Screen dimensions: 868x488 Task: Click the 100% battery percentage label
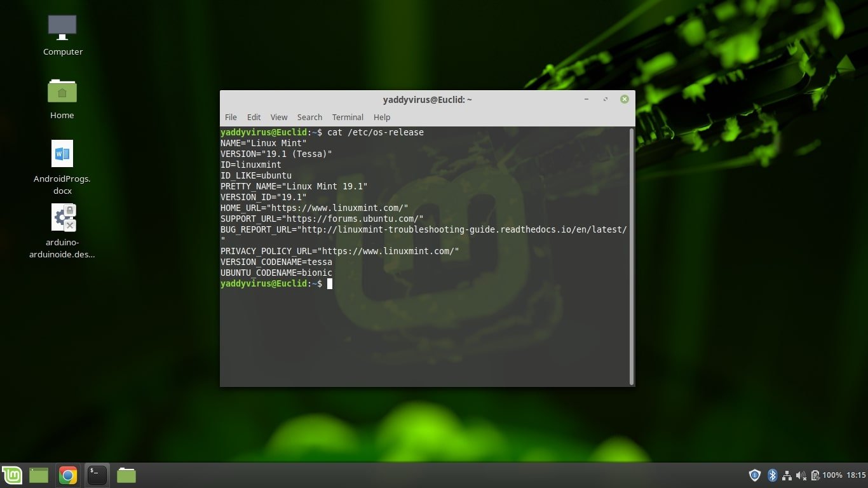(x=832, y=475)
